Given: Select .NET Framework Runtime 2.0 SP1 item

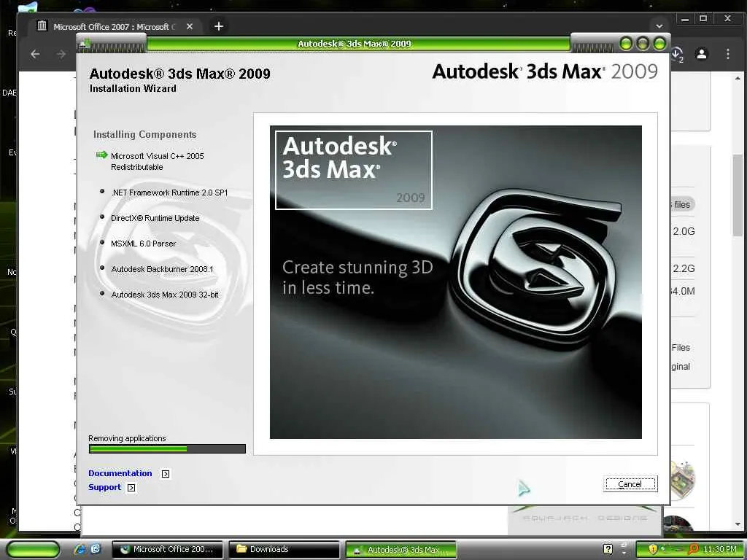Looking at the screenshot, I should [169, 192].
